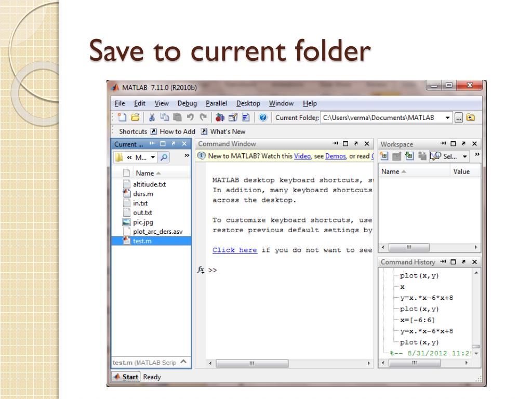Viewport: 532px width, 399px height.
Task: Click the Paste icon in the toolbar
Action: (177, 117)
